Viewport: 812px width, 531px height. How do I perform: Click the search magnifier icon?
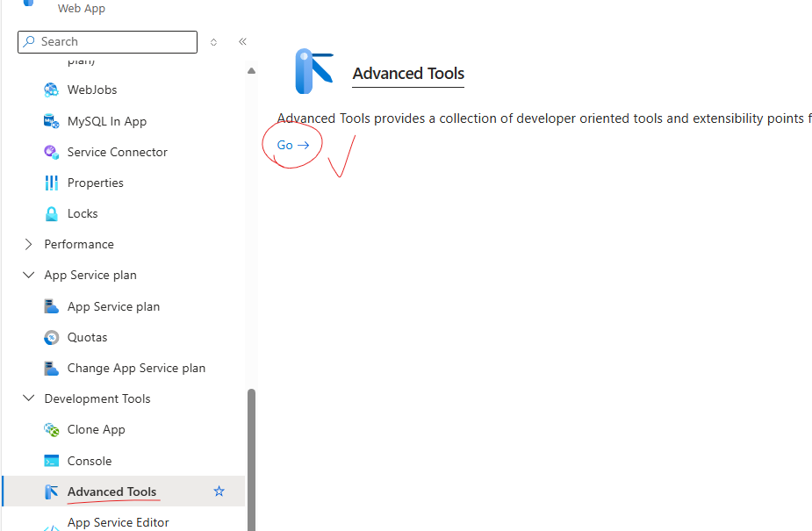[29, 41]
